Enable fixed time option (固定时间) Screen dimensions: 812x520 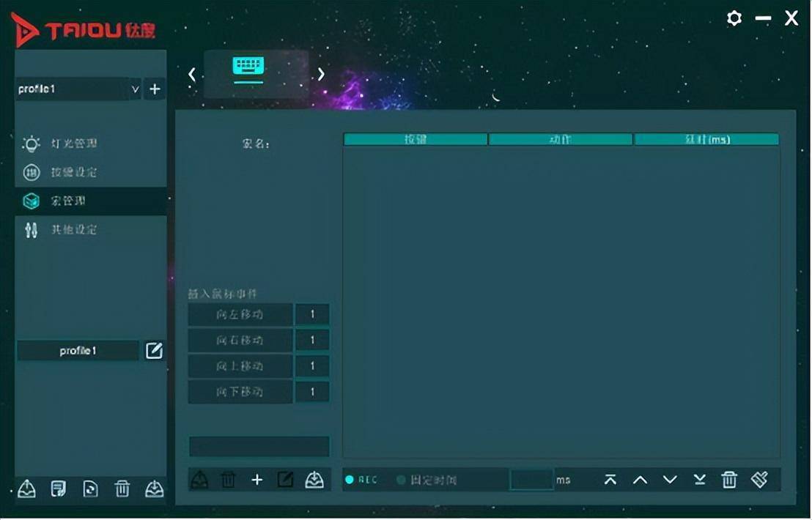tap(401, 480)
